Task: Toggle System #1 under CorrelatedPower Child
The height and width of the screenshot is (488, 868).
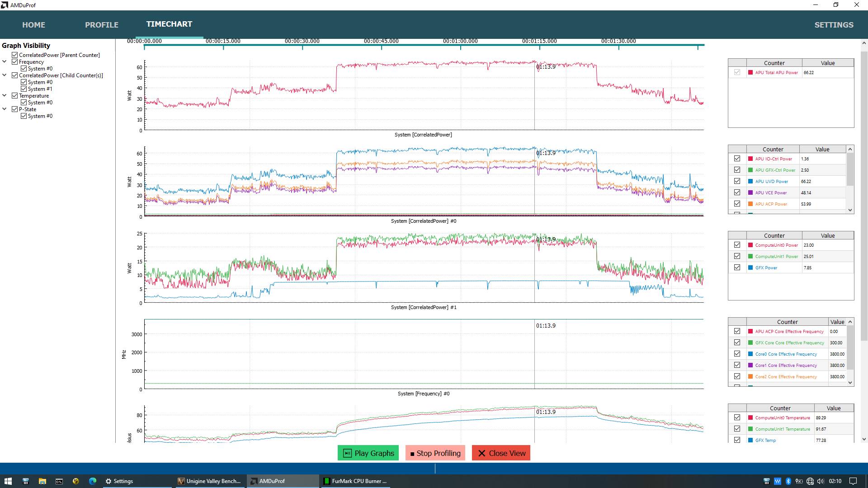Action: point(24,89)
